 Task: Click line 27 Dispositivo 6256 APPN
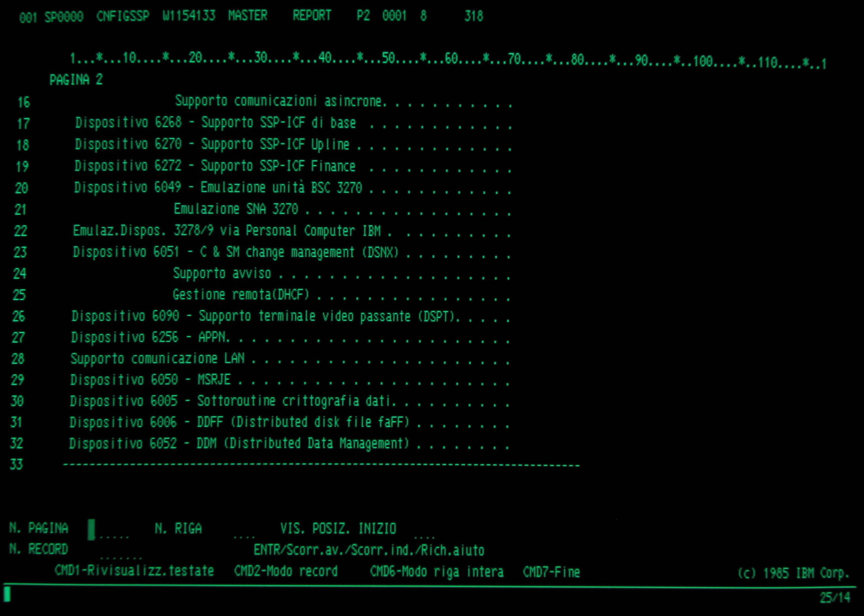(x=150, y=337)
